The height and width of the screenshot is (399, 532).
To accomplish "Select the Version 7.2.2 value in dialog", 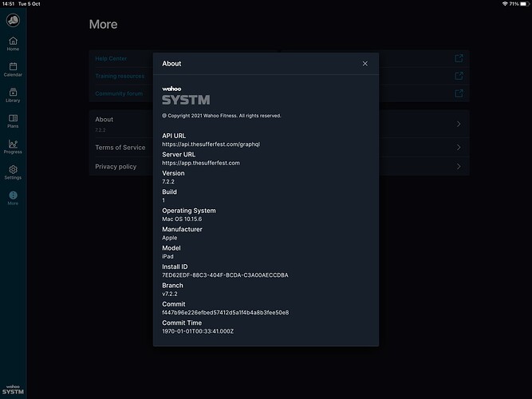I will [x=168, y=181].
